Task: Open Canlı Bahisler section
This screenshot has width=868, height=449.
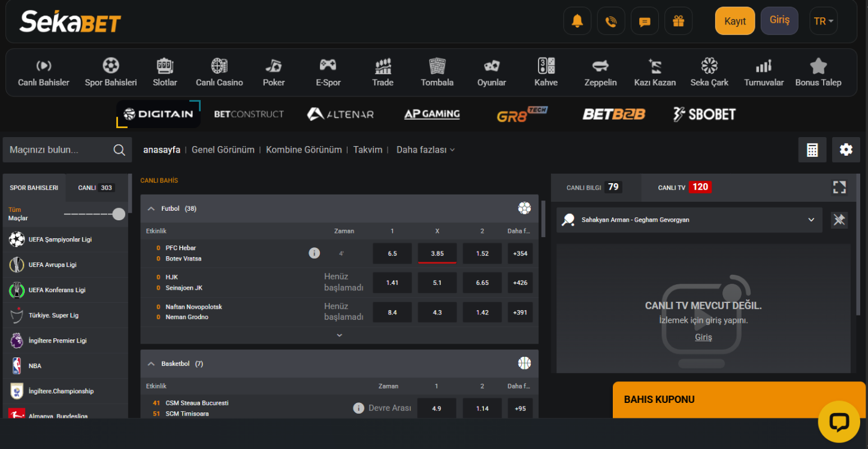Action: click(x=44, y=72)
